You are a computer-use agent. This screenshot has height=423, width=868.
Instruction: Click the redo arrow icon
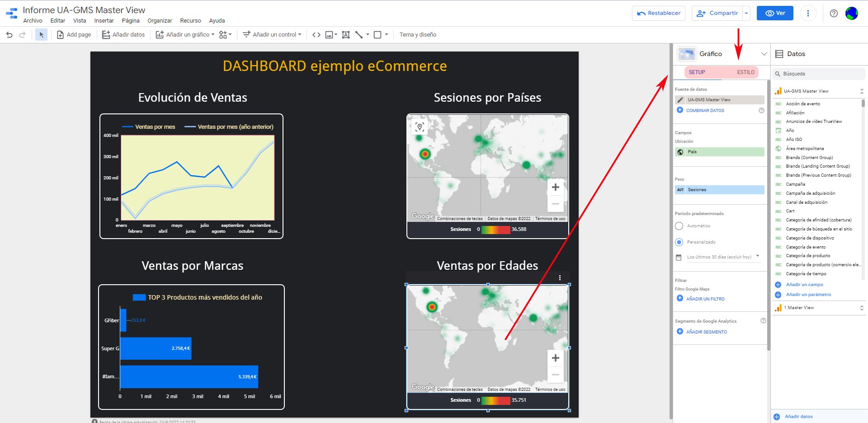click(x=22, y=35)
